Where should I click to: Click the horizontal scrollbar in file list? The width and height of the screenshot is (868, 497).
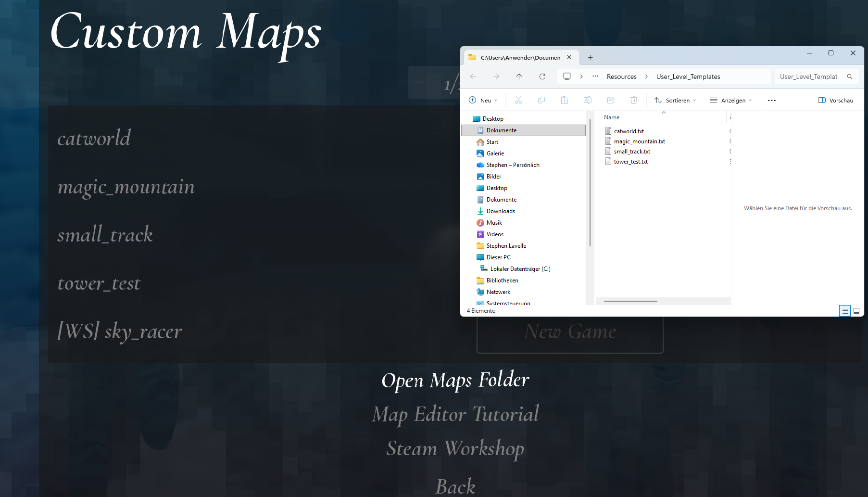click(x=630, y=301)
